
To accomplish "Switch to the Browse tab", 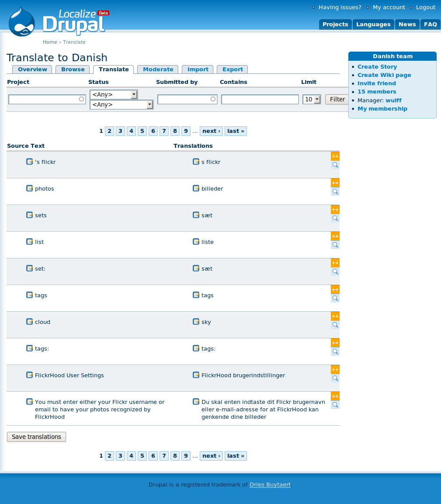I will pos(73,70).
